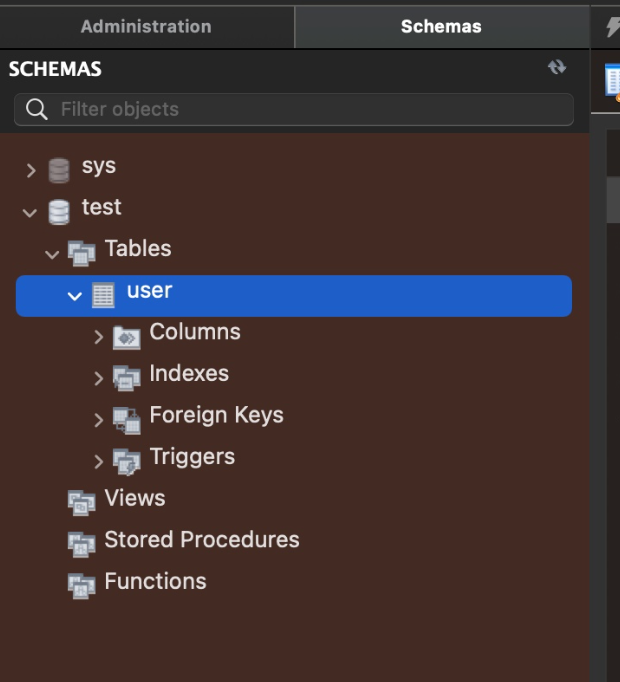Collapse the test schema node
The height and width of the screenshot is (682, 620).
coord(30,212)
